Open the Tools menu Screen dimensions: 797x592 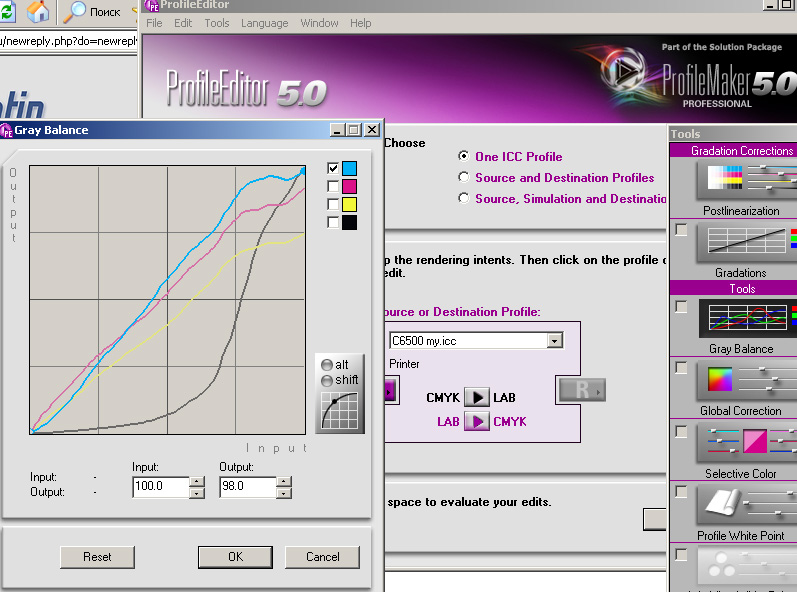click(x=217, y=23)
